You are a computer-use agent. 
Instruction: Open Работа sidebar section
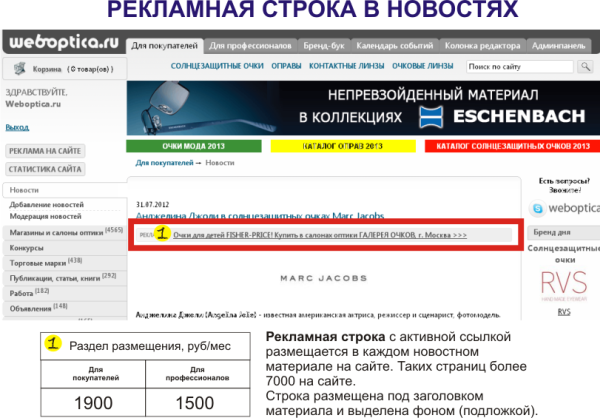65,293
